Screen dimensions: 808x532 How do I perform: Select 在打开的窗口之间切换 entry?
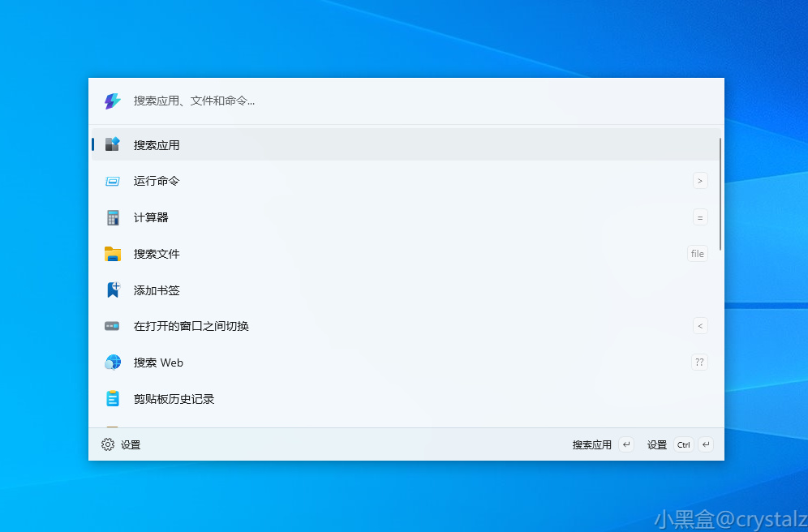pos(191,326)
